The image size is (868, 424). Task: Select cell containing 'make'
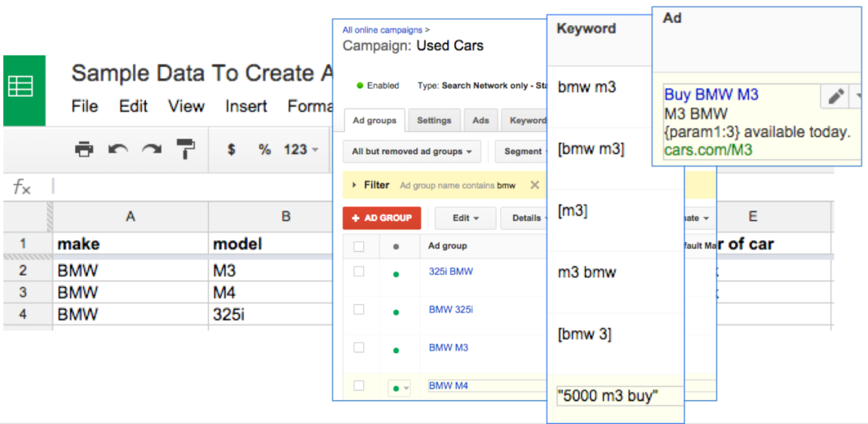click(131, 244)
